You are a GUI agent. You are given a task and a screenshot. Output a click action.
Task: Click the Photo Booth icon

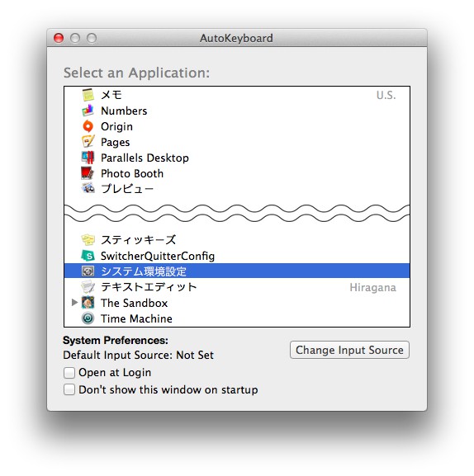point(88,173)
